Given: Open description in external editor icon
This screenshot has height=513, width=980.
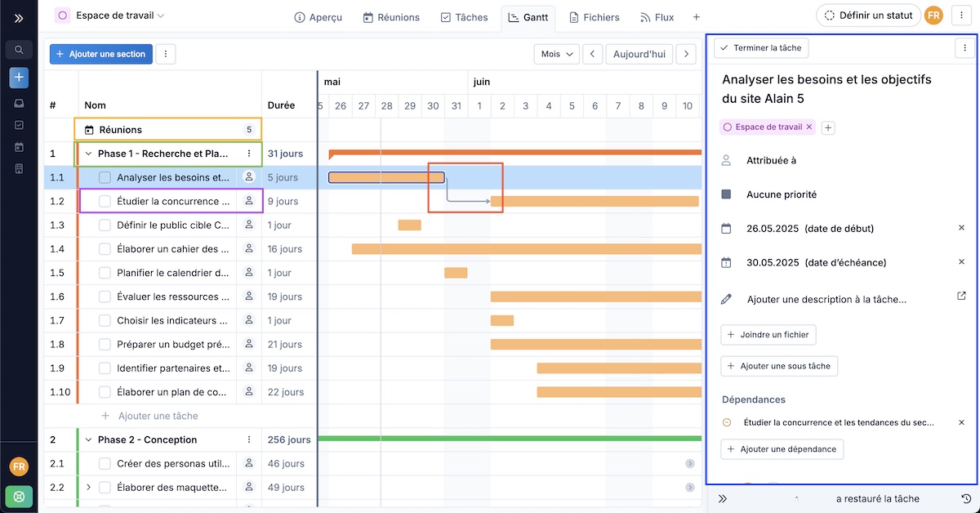Looking at the screenshot, I should (961, 297).
